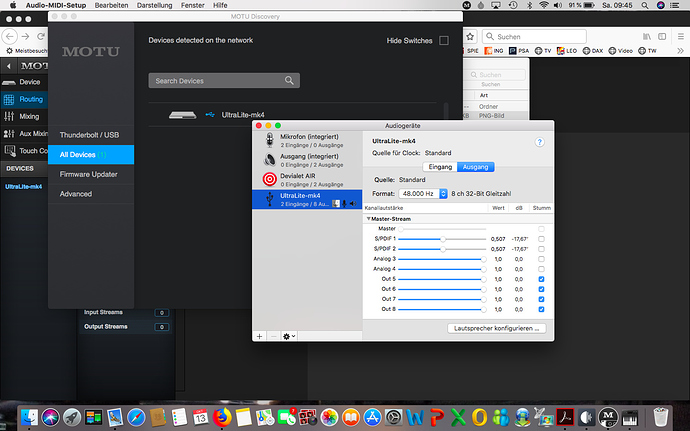Open the Darstellung menu
The width and height of the screenshot is (690, 431).
pyautogui.click(x=154, y=5)
